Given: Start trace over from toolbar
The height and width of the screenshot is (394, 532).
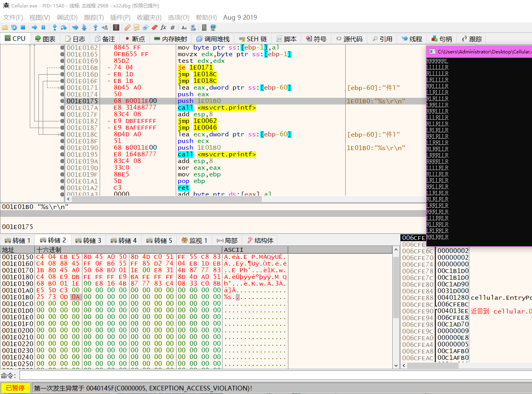Looking at the screenshot, I should pyautogui.click(x=84, y=27).
